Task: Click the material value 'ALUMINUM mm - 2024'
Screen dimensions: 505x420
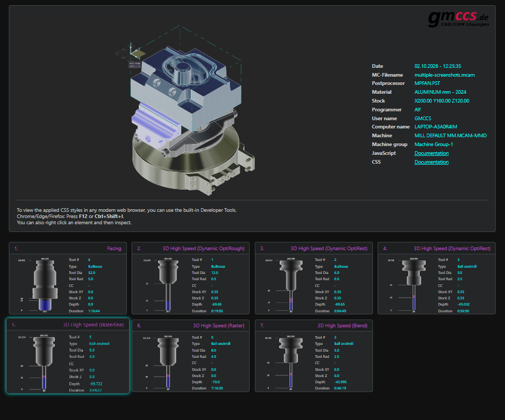Action: coord(440,92)
